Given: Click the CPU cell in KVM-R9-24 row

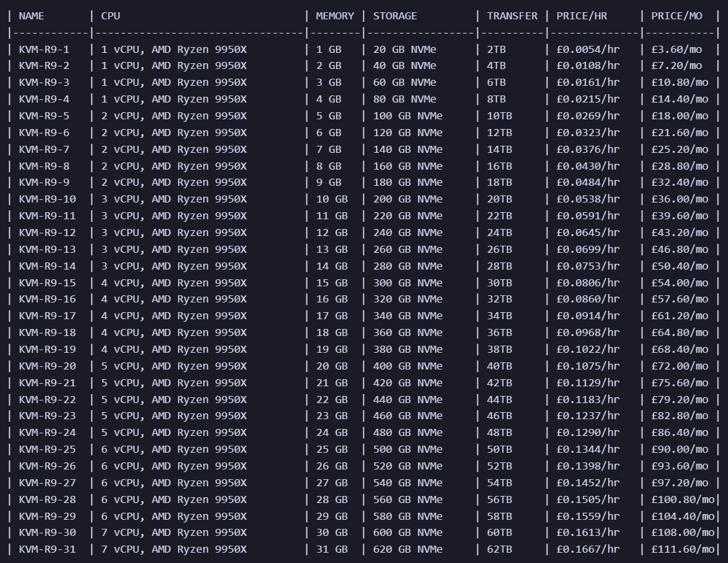Looking at the screenshot, I should 173,432.
